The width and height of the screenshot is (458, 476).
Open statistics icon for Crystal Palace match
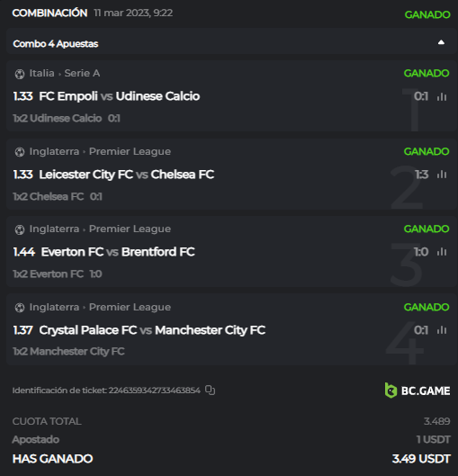point(442,330)
